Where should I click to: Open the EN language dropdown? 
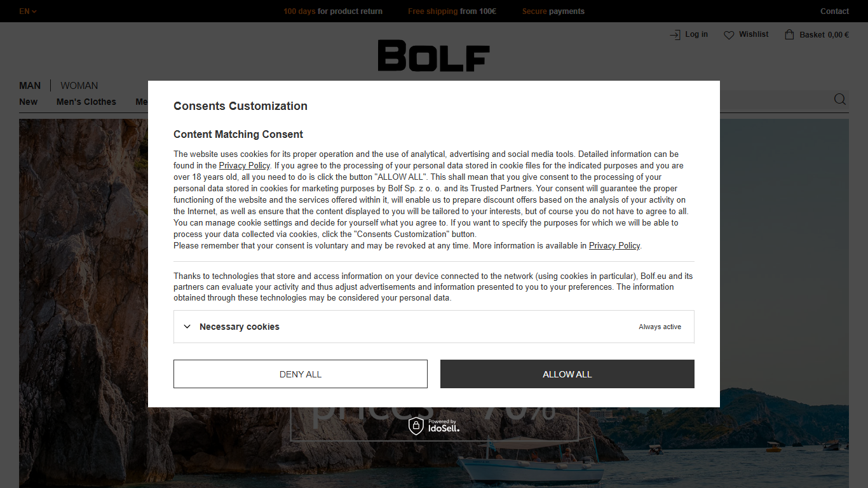pyautogui.click(x=28, y=11)
